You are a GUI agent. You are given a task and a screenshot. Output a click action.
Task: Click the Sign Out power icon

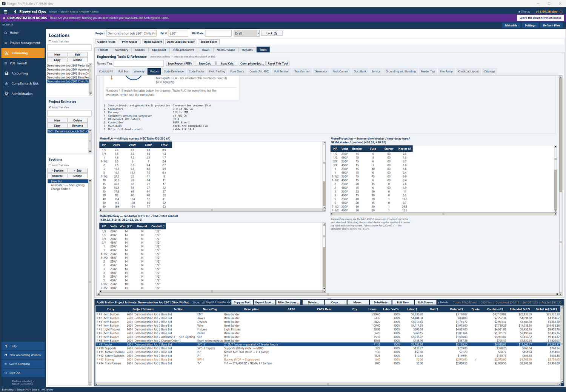tap(6, 373)
